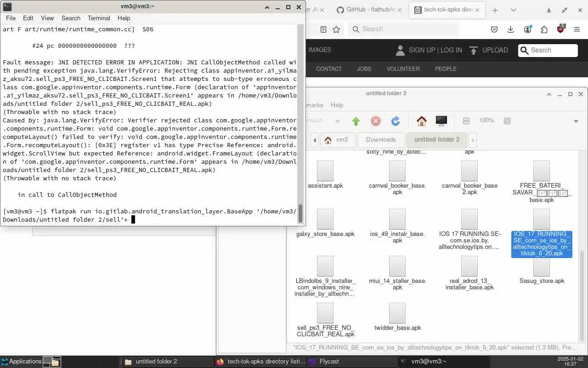Select real_adrod_13_installer_base.apk file
The height and width of the screenshot is (368, 588).
469,273
